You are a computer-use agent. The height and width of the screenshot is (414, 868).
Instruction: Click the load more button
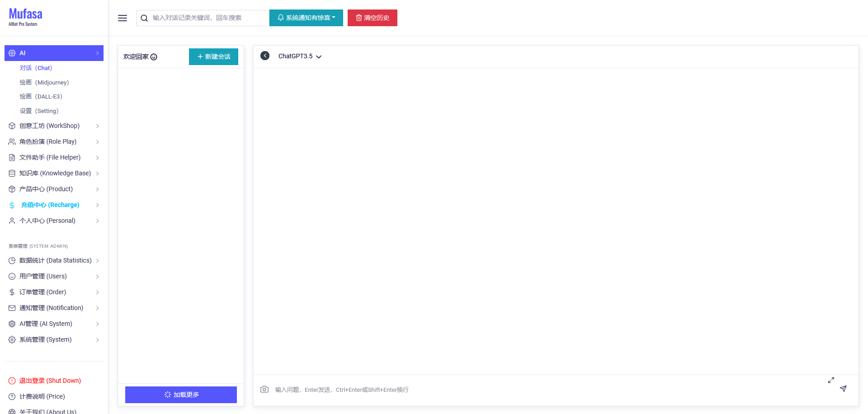181,395
